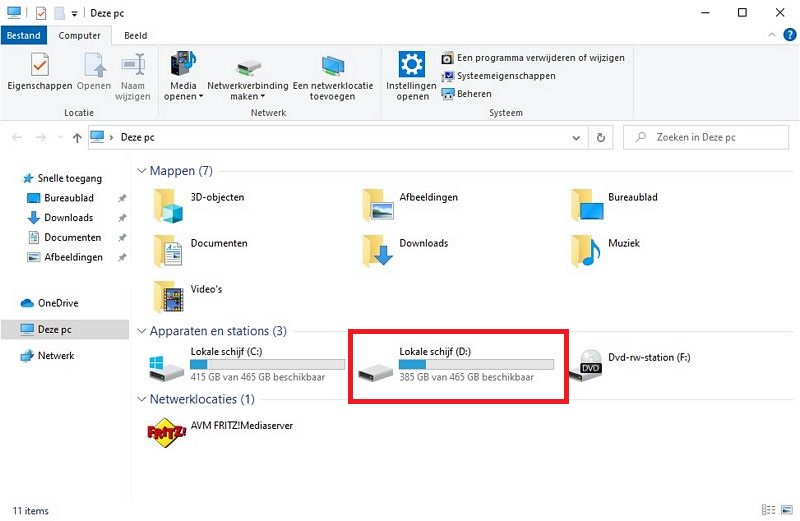
Task: Click the D: drive capacity bar
Action: pos(476,364)
